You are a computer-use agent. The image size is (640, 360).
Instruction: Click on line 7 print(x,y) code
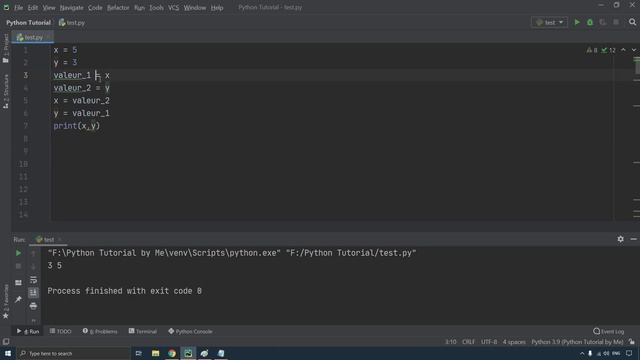(x=77, y=126)
